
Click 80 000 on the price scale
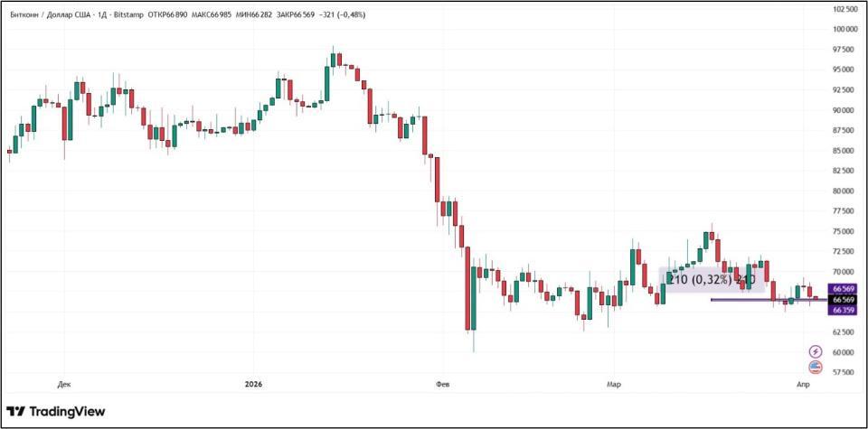pyautogui.click(x=844, y=191)
